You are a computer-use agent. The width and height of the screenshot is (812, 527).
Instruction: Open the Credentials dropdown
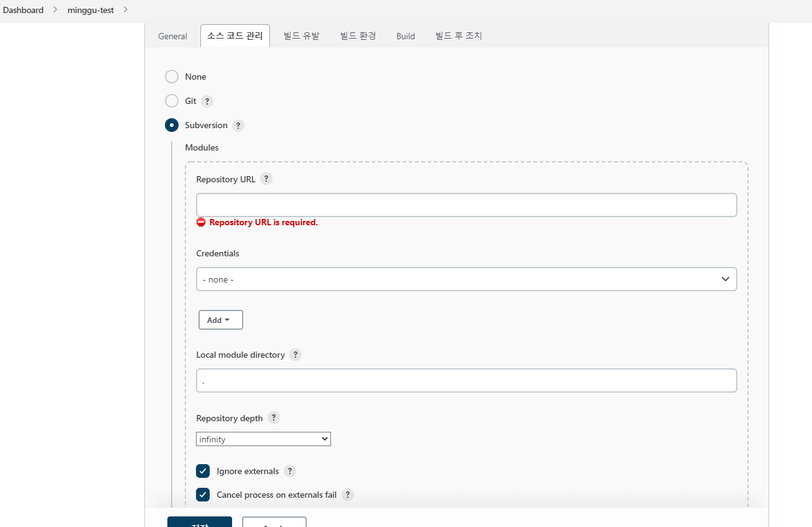coord(467,279)
